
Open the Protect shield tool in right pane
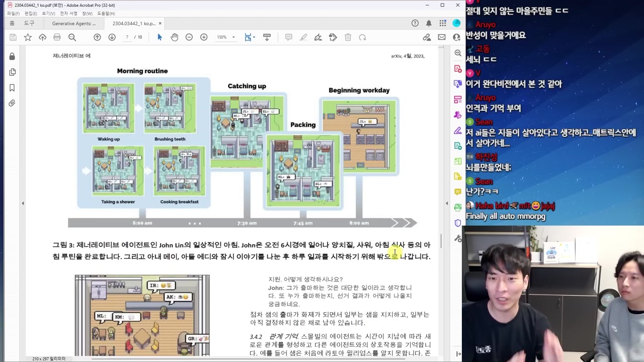[x=458, y=223]
